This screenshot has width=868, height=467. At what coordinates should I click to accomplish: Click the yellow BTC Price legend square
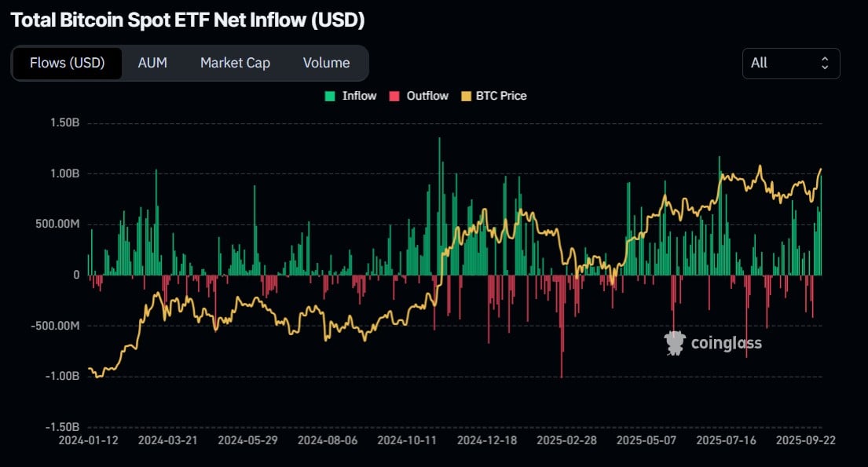(464, 96)
